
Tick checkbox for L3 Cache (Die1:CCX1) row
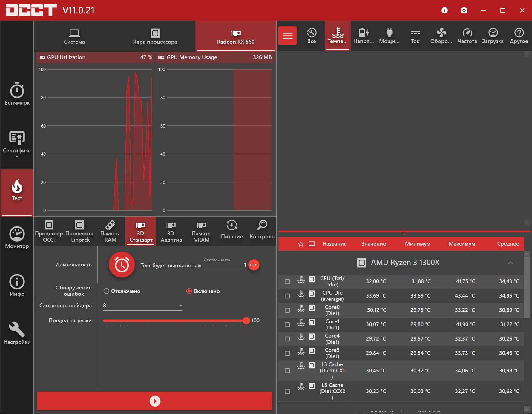point(287,371)
